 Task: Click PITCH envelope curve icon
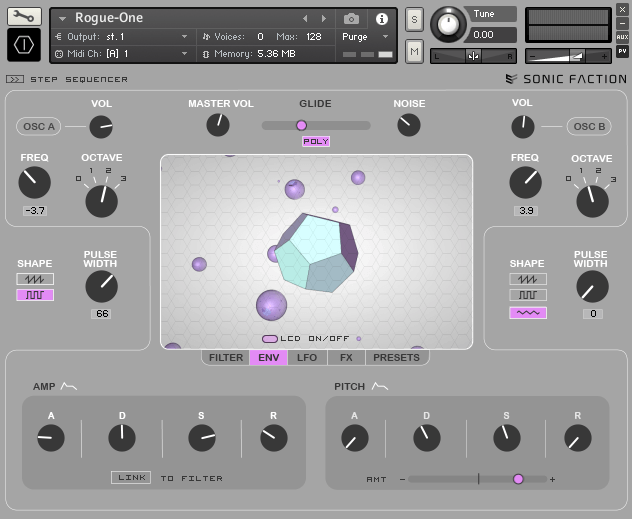click(380, 386)
